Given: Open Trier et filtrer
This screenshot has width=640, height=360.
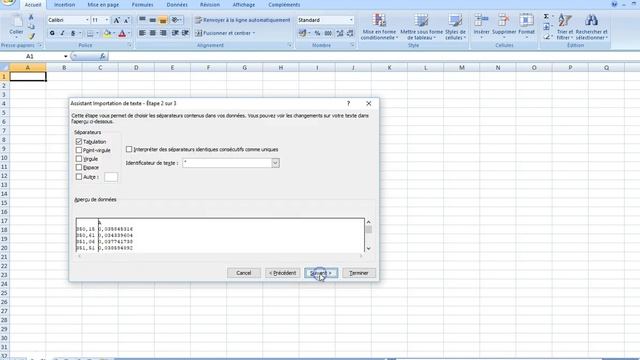Looking at the screenshot, I should pos(565,27).
